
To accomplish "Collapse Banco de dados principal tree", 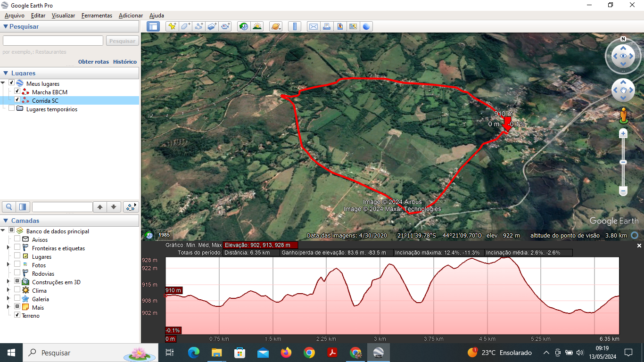I will click(3, 231).
